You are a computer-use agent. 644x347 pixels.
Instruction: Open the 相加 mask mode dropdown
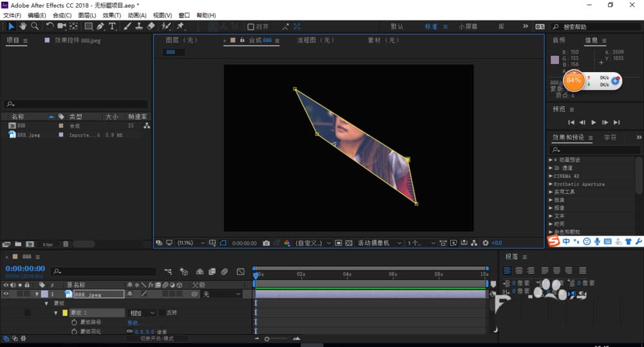coord(142,313)
